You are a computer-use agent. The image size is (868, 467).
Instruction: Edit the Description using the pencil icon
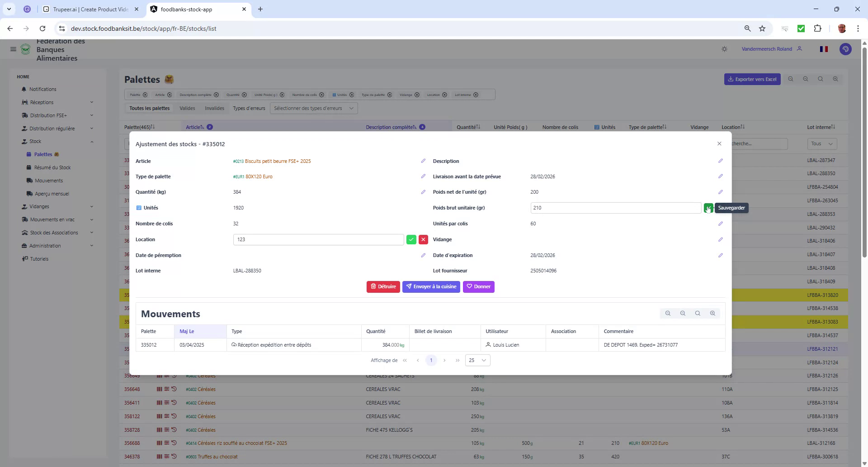click(x=721, y=161)
